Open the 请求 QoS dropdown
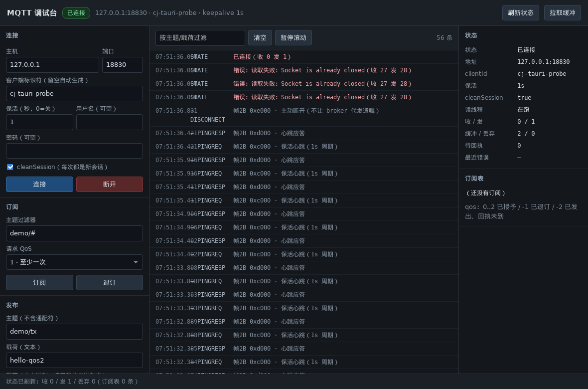 (x=74, y=262)
